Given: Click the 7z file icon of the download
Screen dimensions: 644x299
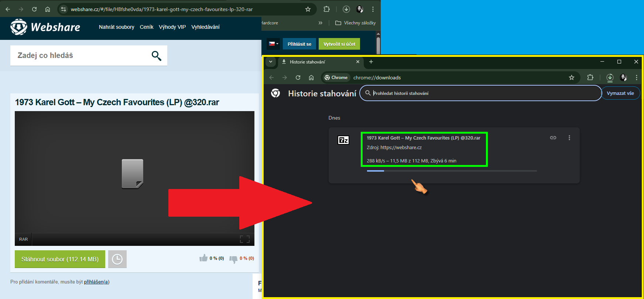Looking at the screenshot, I should (x=343, y=140).
